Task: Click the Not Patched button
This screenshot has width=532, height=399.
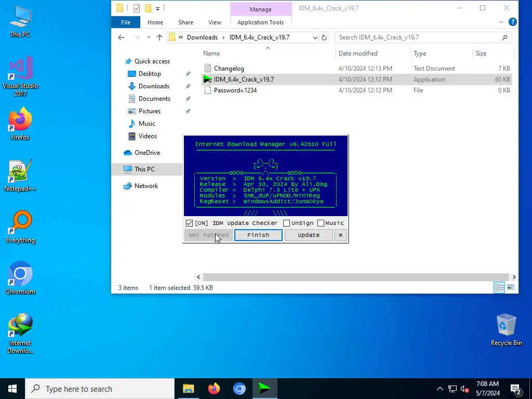Action: point(208,235)
